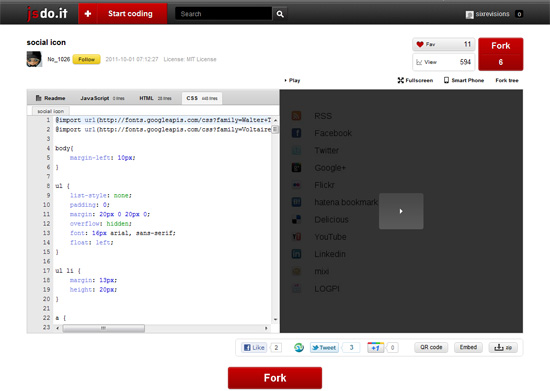
Task: Click the magnifier search icon
Action: tap(280, 14)
